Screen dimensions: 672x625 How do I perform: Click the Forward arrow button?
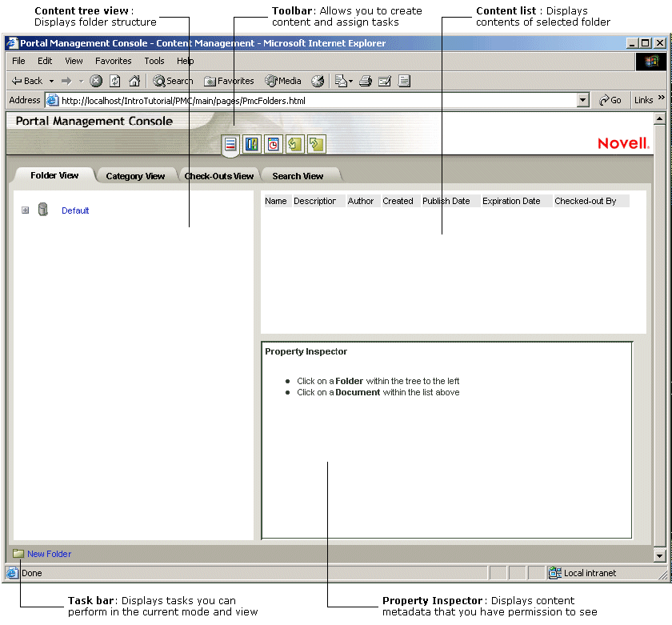tap(66, 81)
